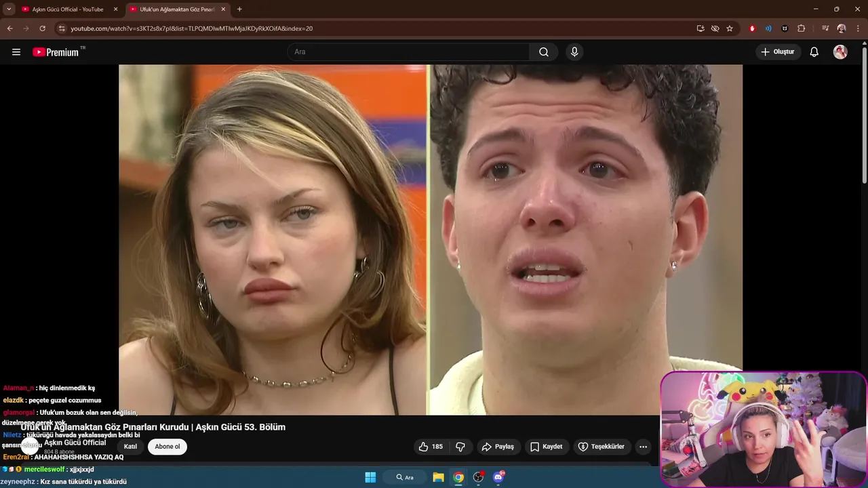The width and height of the screenshot is (868, 488).
Task: Click chat message from elazdk
Action: [52, 401]
